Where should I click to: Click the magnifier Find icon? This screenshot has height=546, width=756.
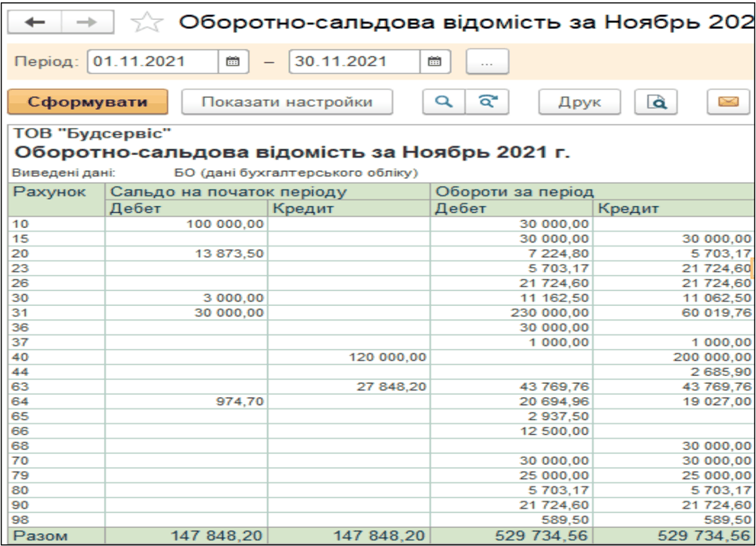(444, 102)
